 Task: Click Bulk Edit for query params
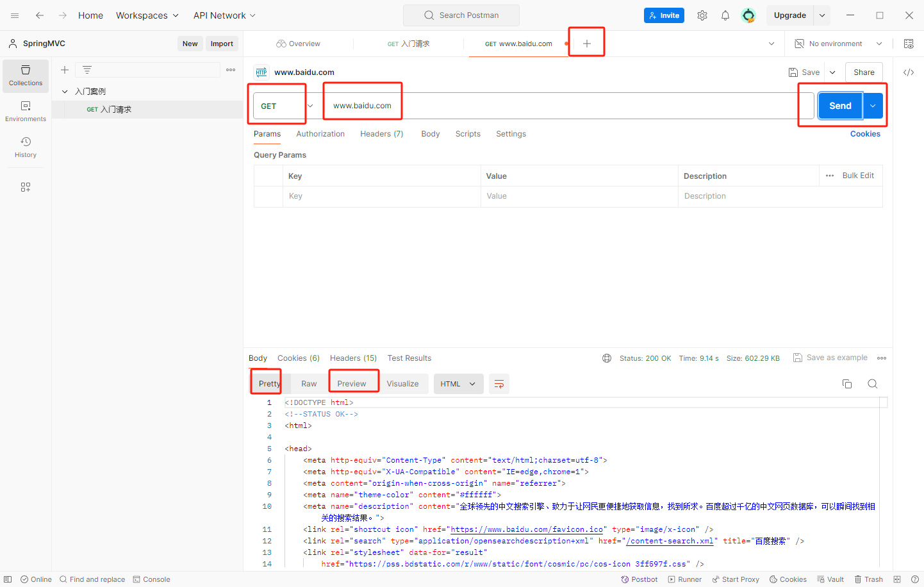tap(858, 176)
